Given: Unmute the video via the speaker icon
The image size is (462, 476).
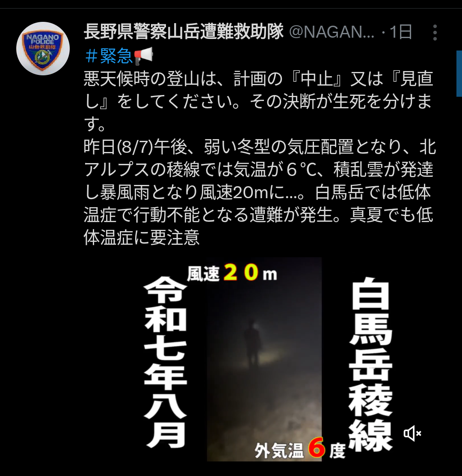Looking at the screenshot, I should [x=412, y=433].
